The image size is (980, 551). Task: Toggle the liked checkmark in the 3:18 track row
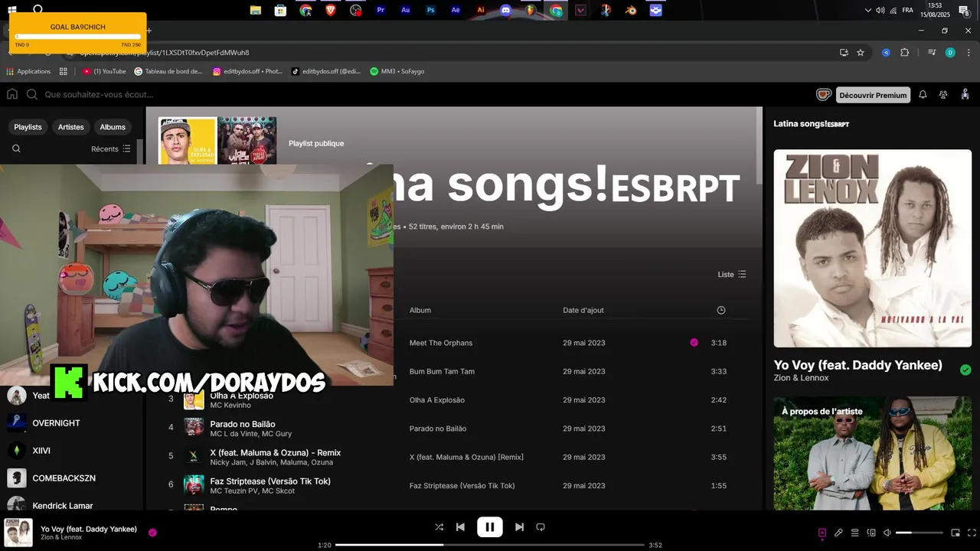pyautogui.click(x=694, y=343)
